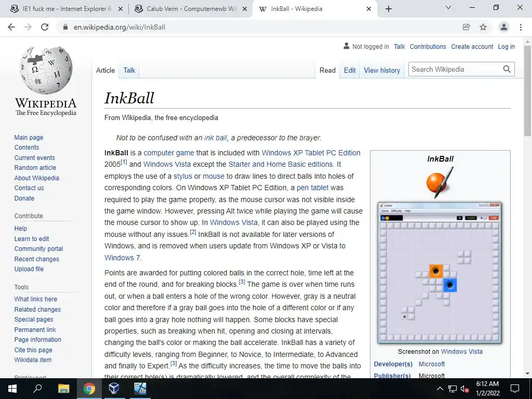Open File Explorer from the taskbar

[63, 389]
